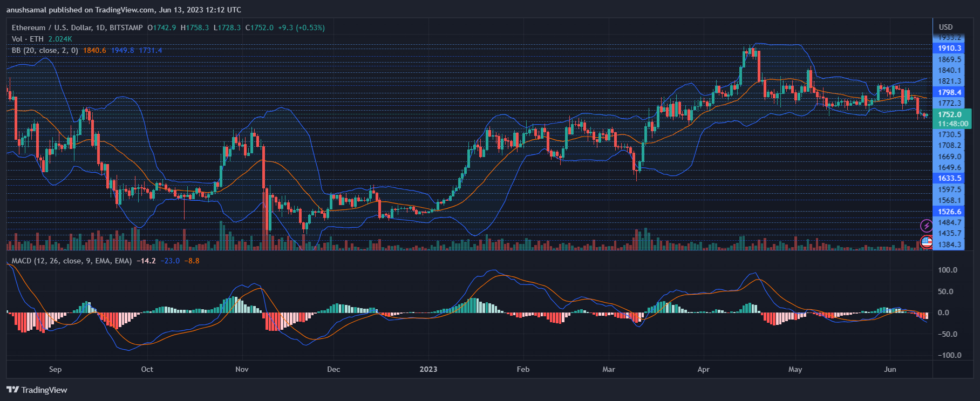Click the 2023 label on time axis
The width and height of the screenshot is (980, 401).
(x=428, y=369)
